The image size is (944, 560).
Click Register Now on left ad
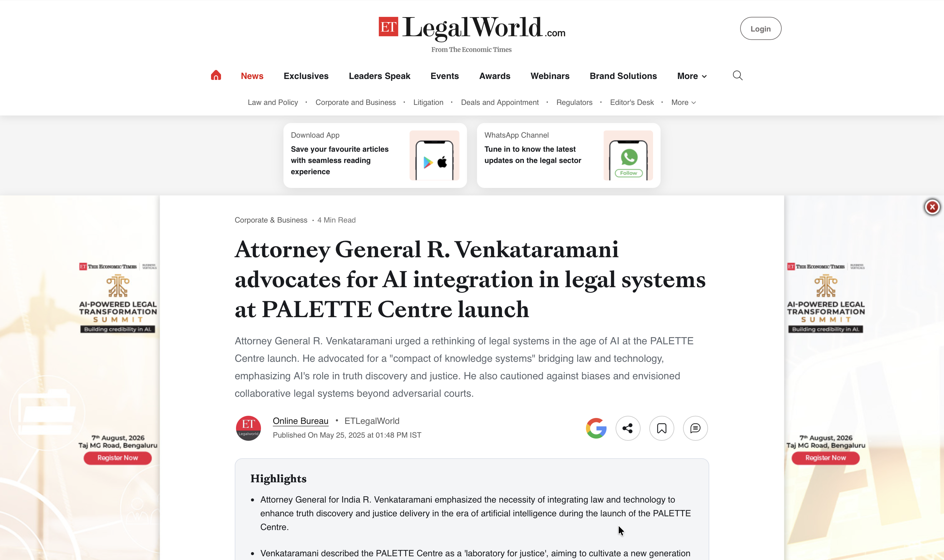point(117,458)
